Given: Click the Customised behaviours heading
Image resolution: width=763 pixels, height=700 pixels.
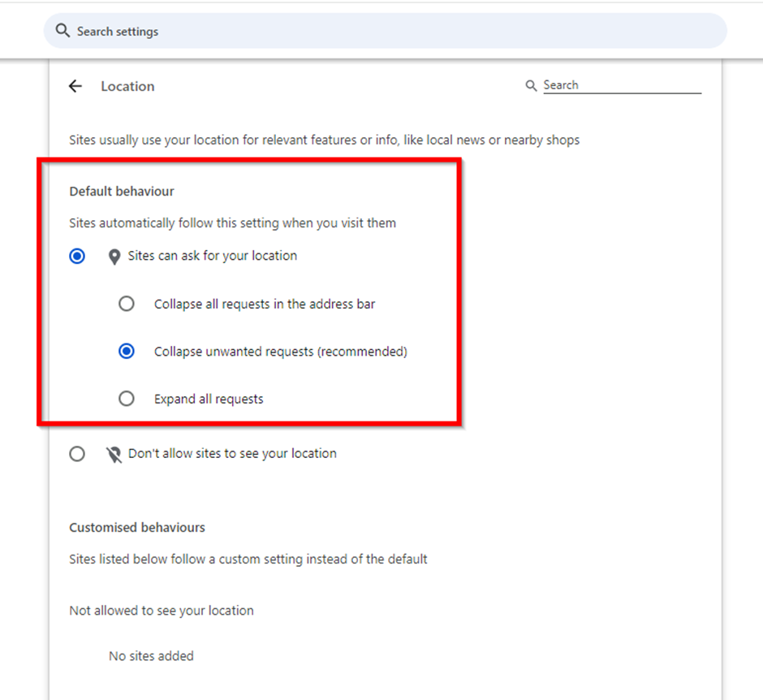Looking at the screenshot, I should point(137,528).
